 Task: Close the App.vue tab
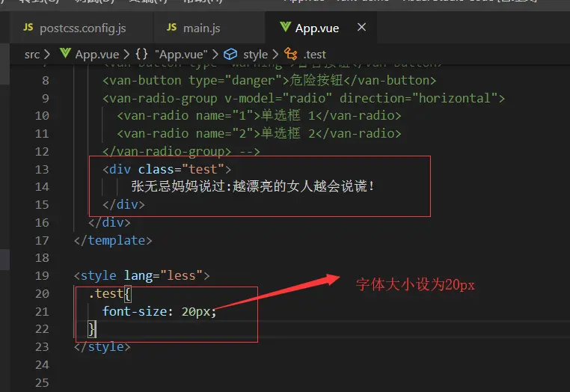pyautogui.click(x=361, y=27)
